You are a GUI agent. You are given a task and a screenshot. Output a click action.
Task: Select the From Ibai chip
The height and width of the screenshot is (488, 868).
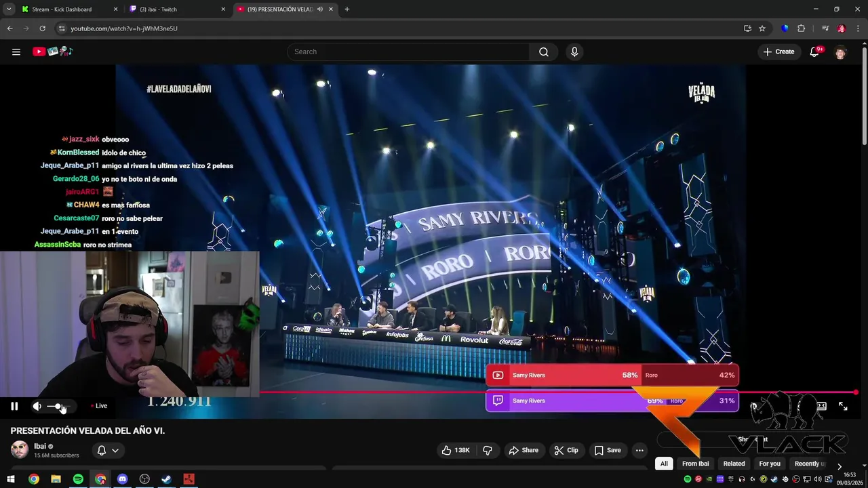695,464
